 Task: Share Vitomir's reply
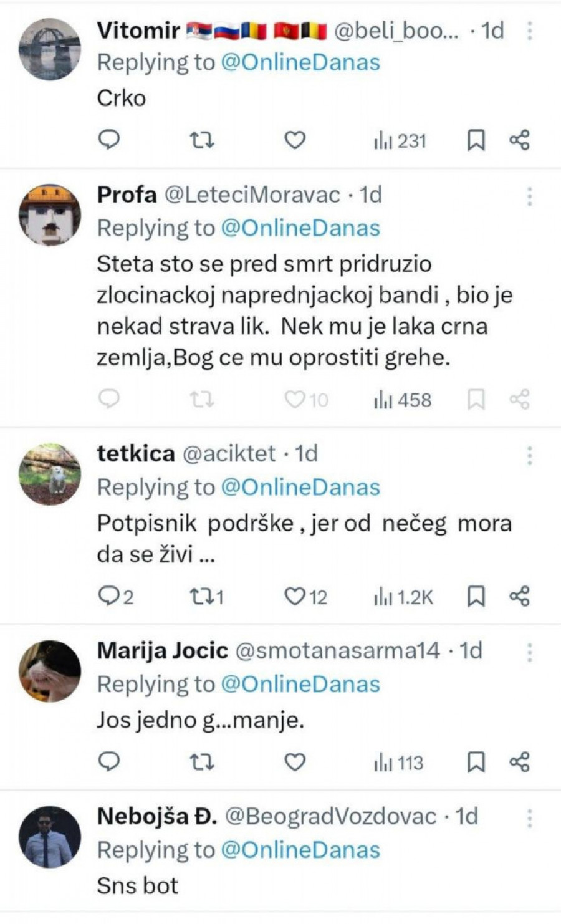[x=519, y=140]
